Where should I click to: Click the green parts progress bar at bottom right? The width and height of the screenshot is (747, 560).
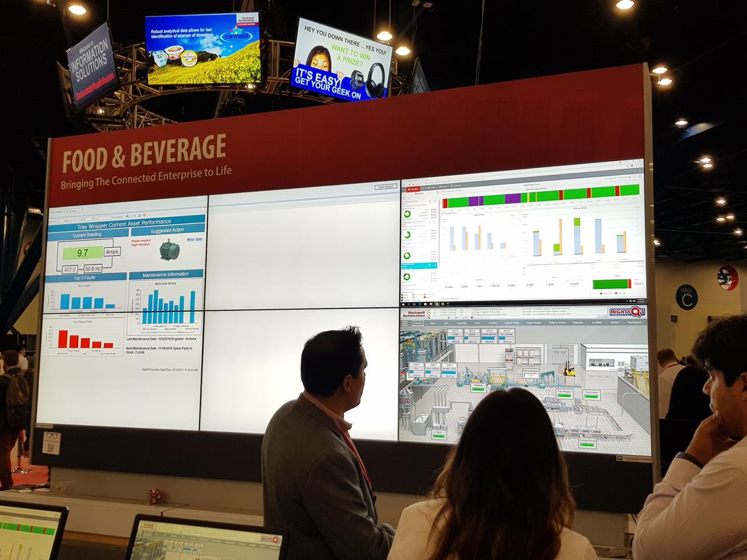(x=611, y=284)
